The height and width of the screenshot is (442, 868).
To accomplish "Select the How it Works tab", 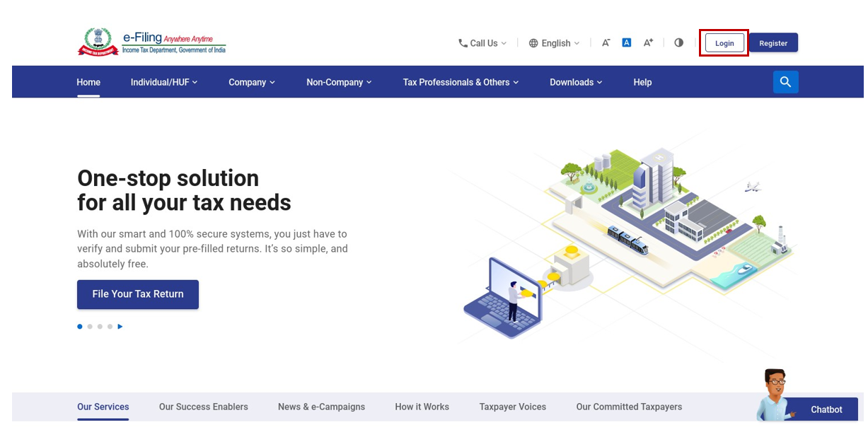I will click(x=422, y=407).
